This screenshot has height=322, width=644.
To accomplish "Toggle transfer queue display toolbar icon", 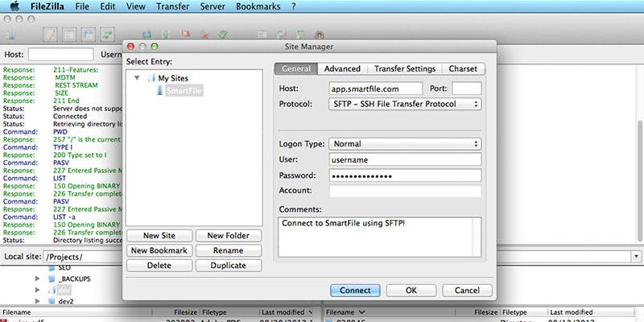I will [107, 35].
